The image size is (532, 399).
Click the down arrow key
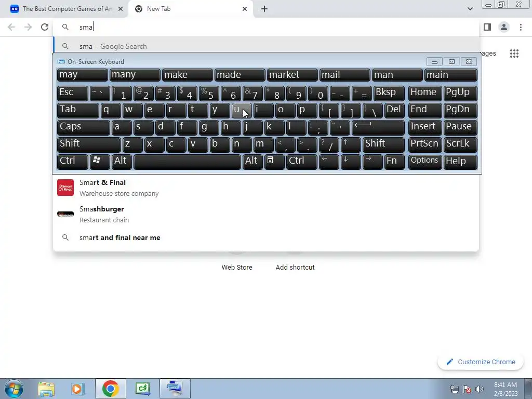(351, 162)
